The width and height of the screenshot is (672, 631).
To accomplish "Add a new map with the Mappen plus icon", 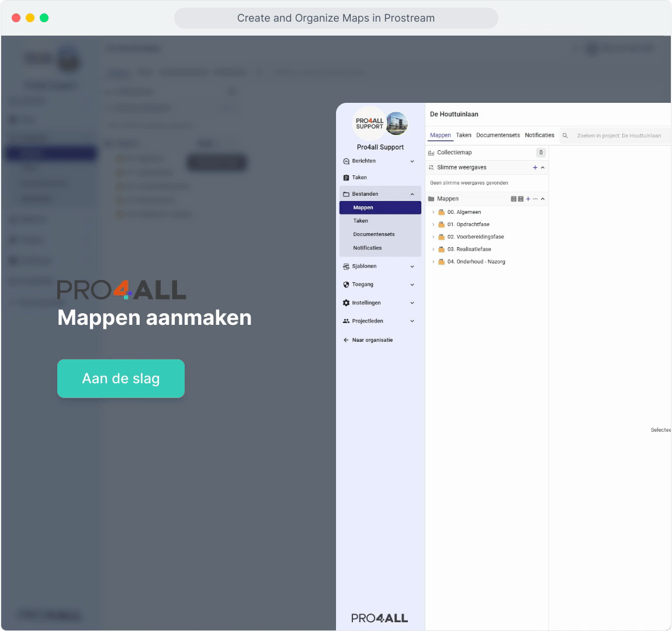I will point(528,199).
